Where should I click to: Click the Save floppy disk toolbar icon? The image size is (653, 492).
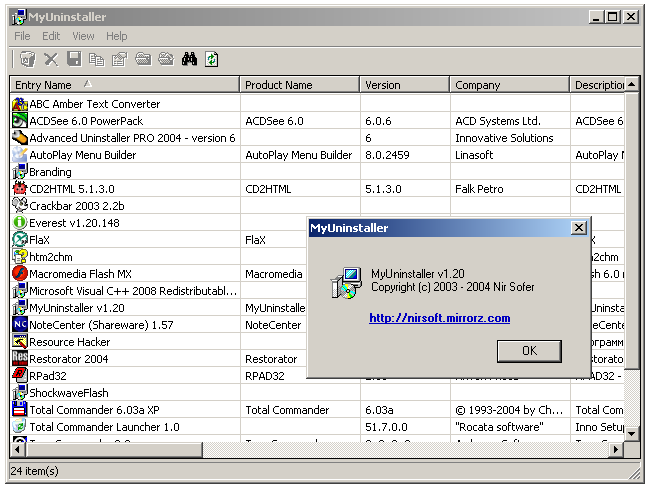point(74,60)
